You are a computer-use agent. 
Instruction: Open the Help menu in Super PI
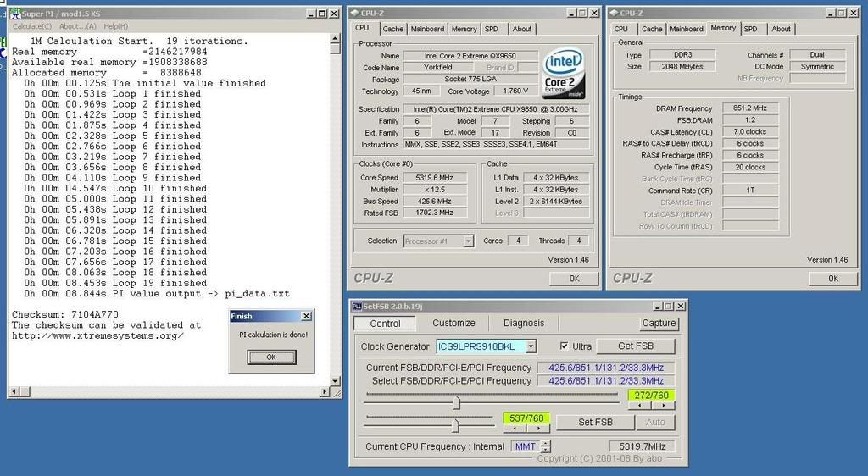point(115,26)
